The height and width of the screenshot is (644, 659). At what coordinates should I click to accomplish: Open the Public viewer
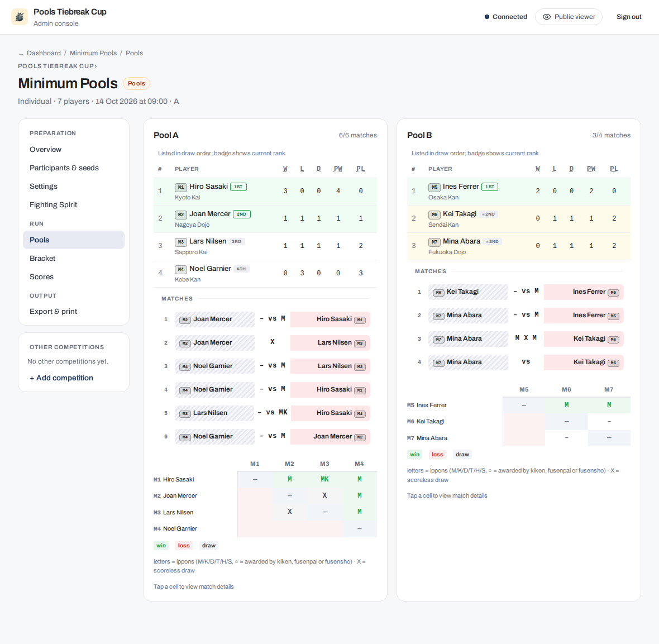pos(569,17)
